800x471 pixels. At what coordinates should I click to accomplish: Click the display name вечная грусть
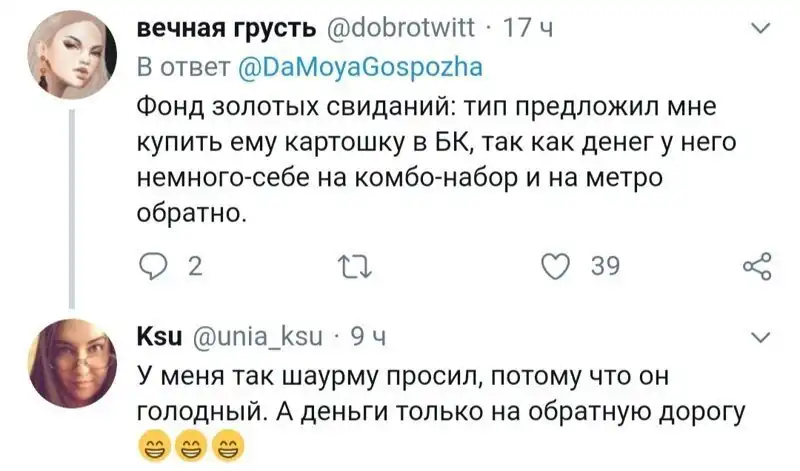(226, 32)
